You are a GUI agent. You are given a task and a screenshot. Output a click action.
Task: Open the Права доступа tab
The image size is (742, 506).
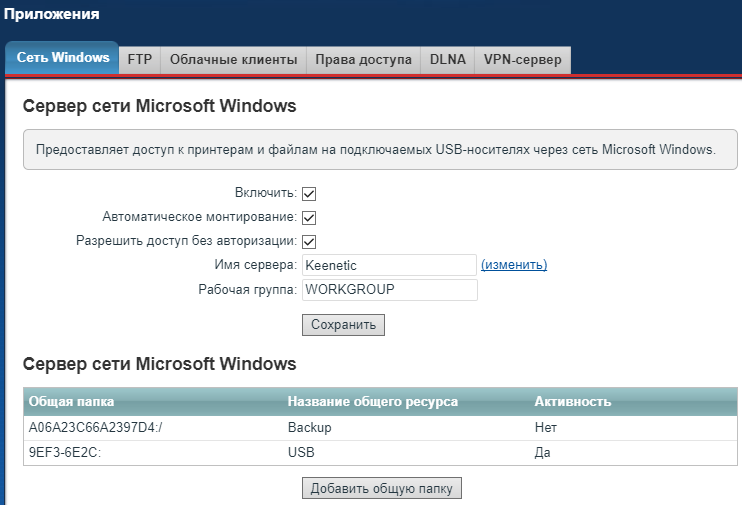click(x=363, y=60)
